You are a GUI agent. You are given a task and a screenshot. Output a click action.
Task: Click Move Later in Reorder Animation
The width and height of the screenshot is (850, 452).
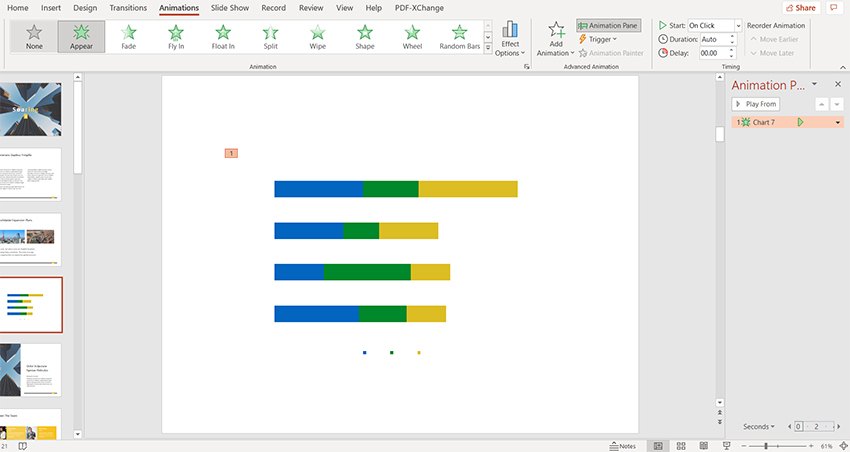772,53
